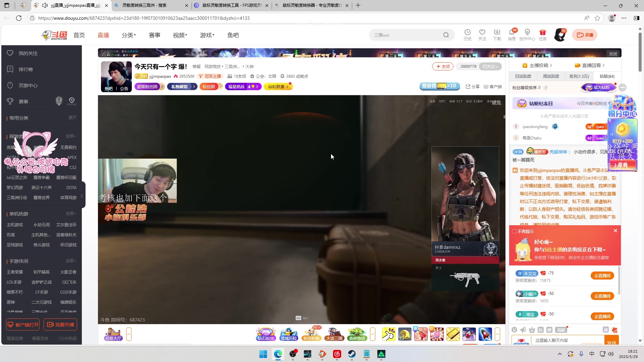Click the 友邻 button
This screenshot has height=362, width=644.
coord(443,66)
